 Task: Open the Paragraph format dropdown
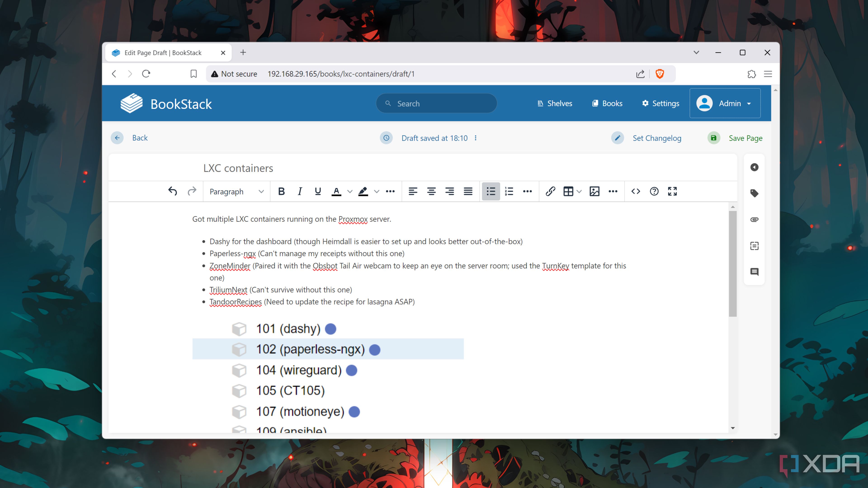(x=236, y=191)
